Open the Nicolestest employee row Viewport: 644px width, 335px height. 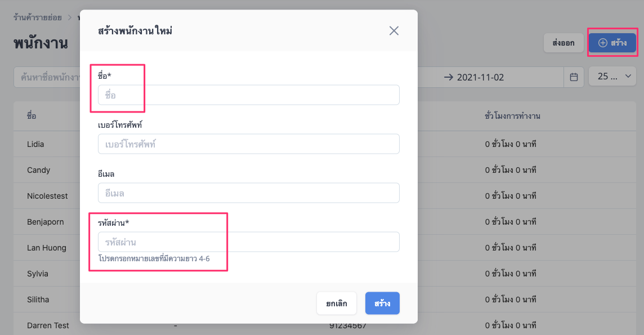[x=329, y=196]
